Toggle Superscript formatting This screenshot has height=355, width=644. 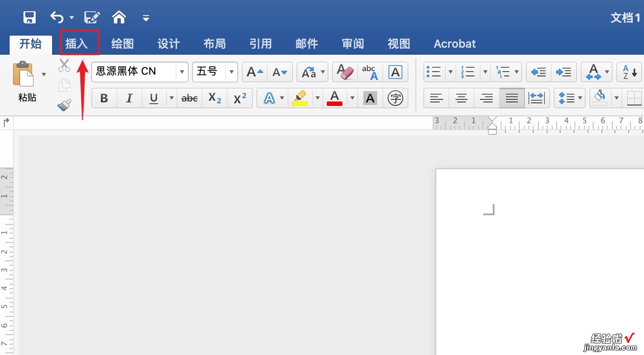(x=240, y=99)
